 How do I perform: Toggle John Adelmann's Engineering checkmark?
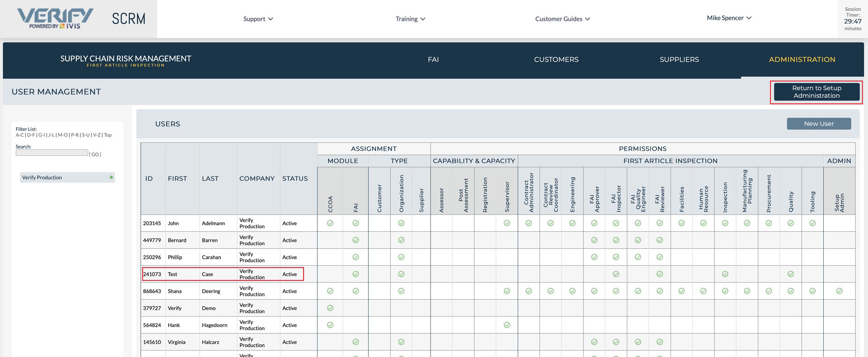572,223
